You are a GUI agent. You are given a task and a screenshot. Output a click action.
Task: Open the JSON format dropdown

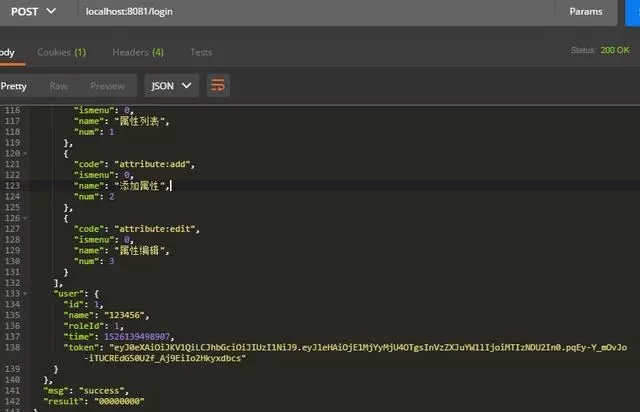click(x=172, y=86)
